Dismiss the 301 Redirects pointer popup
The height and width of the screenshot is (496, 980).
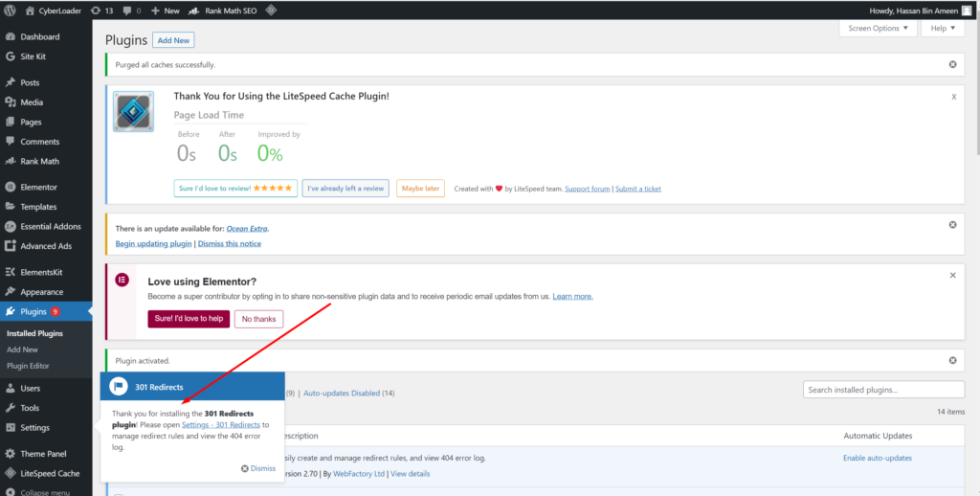click(x=258, y=468)
